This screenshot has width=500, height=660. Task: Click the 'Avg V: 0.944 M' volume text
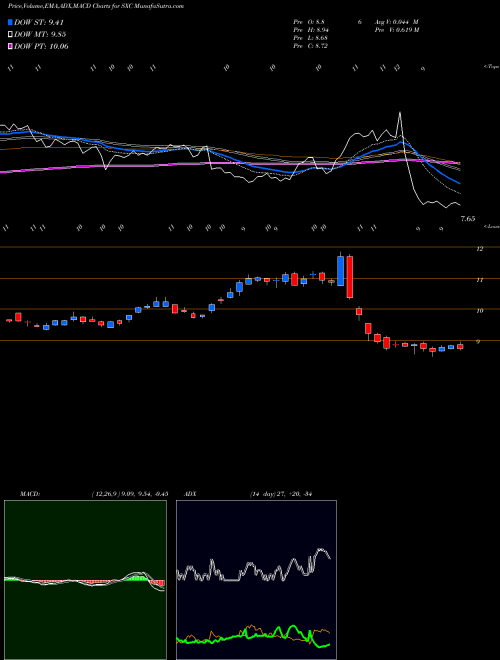coord(396,22)
